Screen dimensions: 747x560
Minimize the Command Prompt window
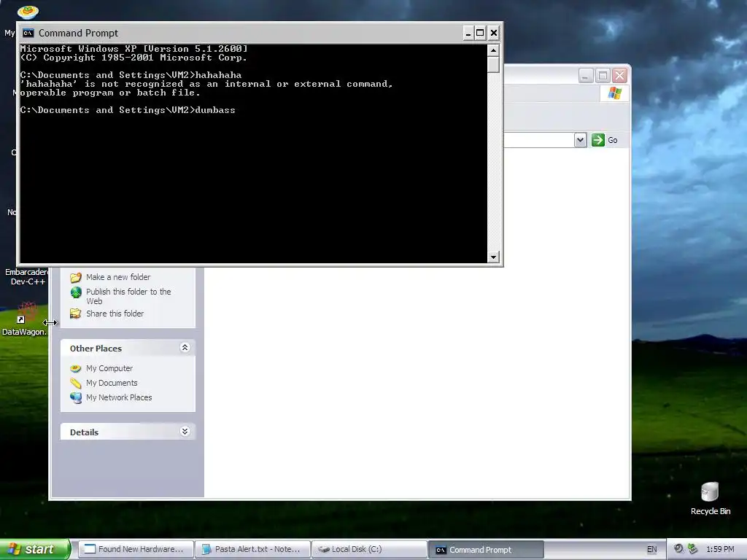[468, 33]
